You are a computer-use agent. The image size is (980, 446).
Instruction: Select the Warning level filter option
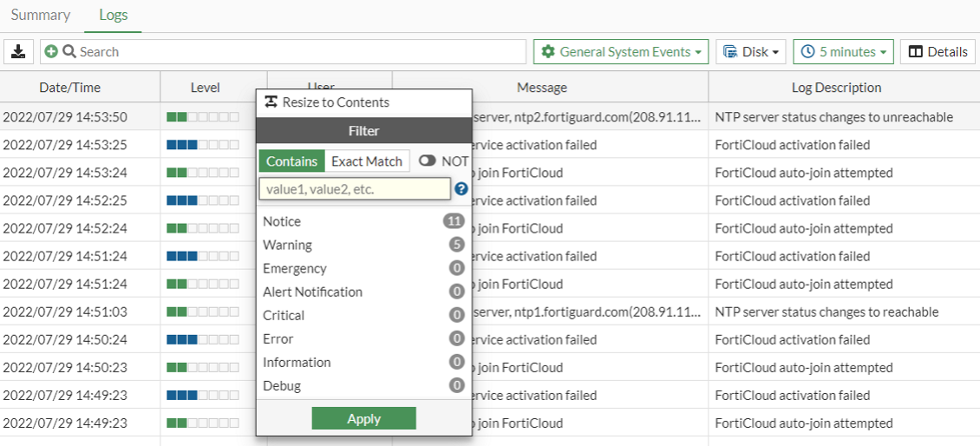[288, 245]
